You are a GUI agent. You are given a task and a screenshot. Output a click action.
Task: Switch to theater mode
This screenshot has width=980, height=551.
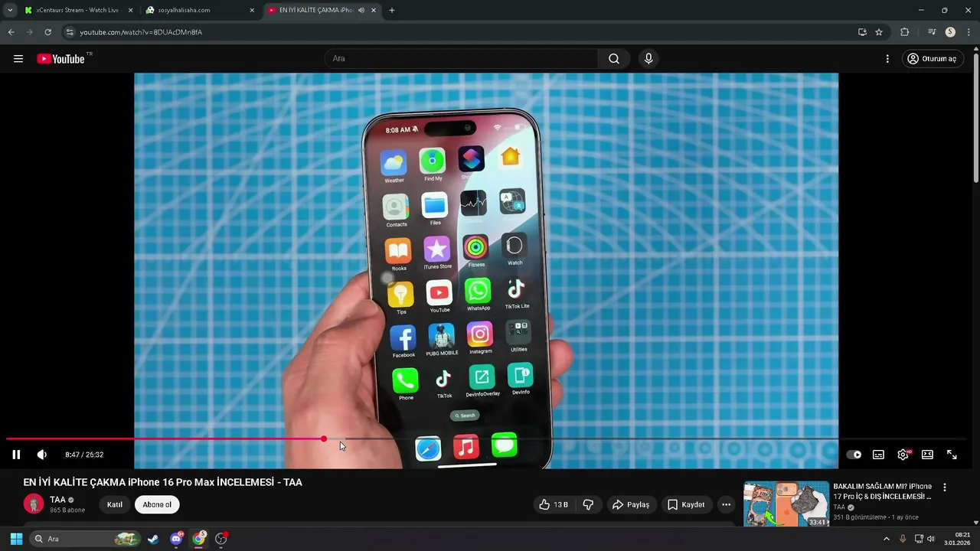click(x=927, y=455)
